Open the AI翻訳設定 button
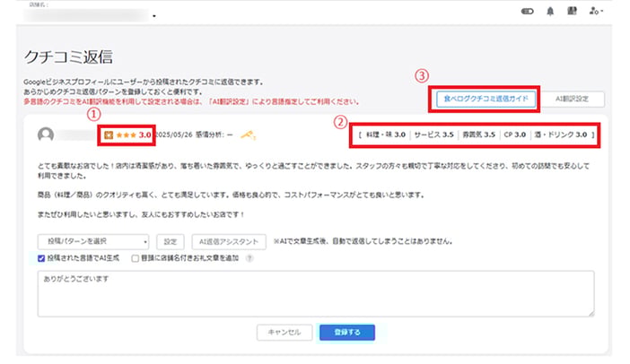This screenshot has height=364, width=630. pyautogui.click(x=573, y=100)
